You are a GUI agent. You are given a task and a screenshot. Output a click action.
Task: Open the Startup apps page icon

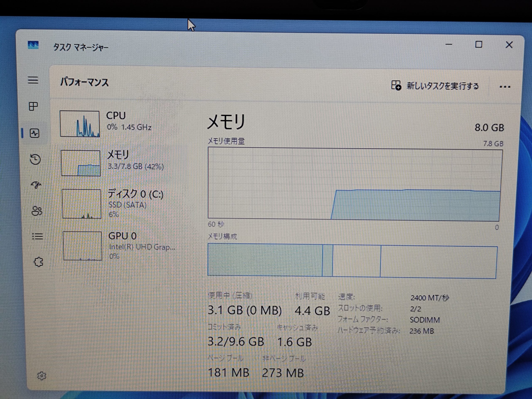pos(36,185)
